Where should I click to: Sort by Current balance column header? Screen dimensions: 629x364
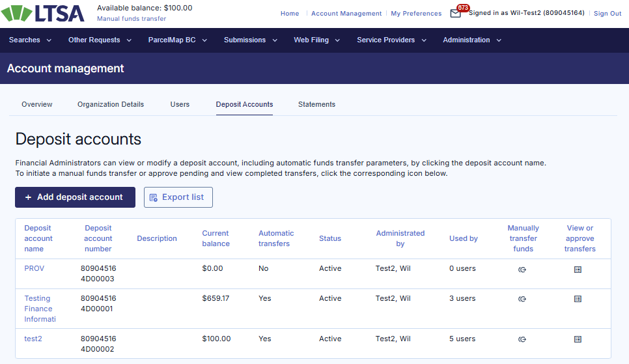pyautogui.click(x=216, y=238)
